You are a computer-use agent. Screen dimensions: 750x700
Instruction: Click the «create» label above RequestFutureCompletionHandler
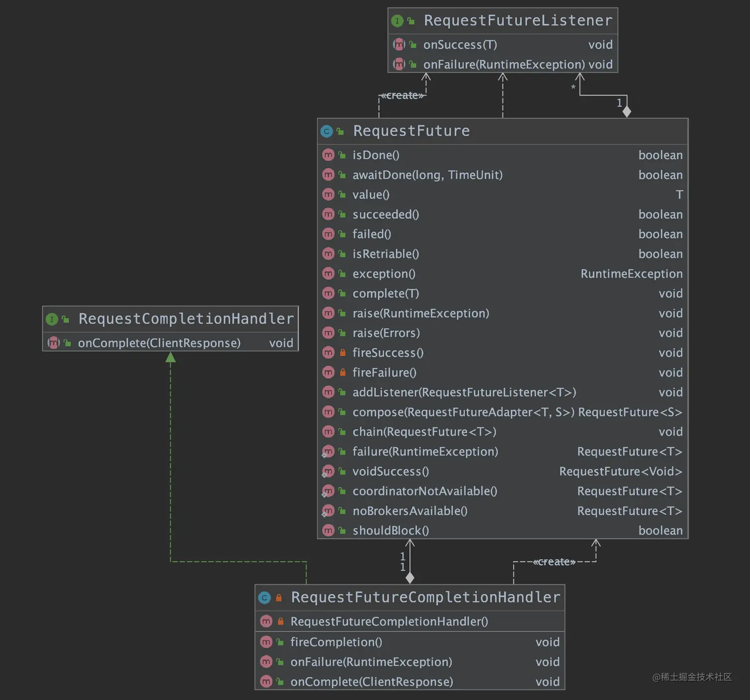(x=554, y=562)
